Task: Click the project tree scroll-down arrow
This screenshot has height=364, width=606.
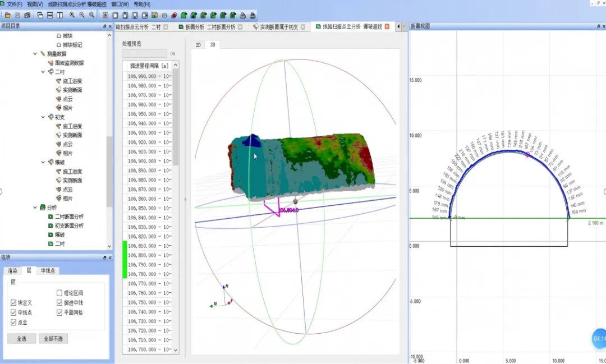Action: point(109,246)
